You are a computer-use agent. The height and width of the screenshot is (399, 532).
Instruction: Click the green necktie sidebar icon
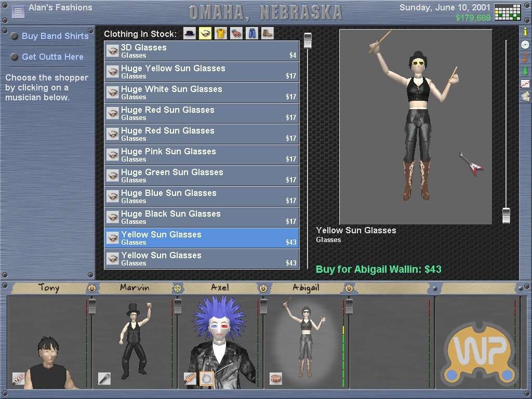point(525,71)
